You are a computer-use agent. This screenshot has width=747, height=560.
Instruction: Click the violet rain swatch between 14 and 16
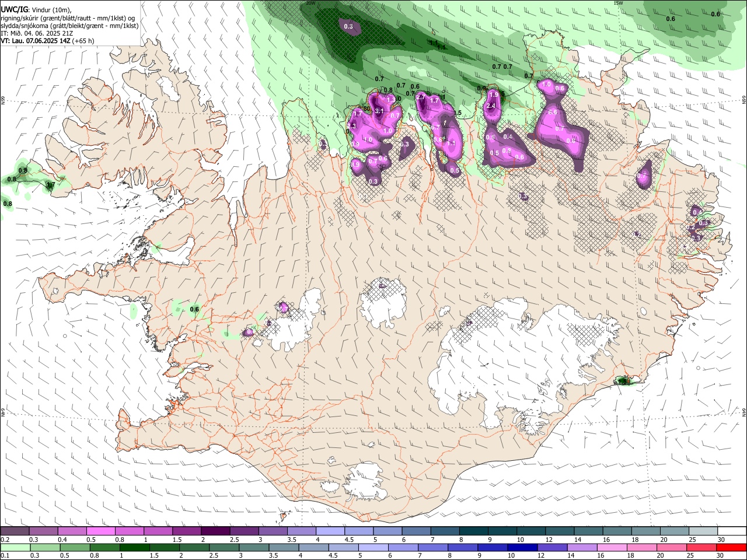pyautogui.click(x=582, y=547)
